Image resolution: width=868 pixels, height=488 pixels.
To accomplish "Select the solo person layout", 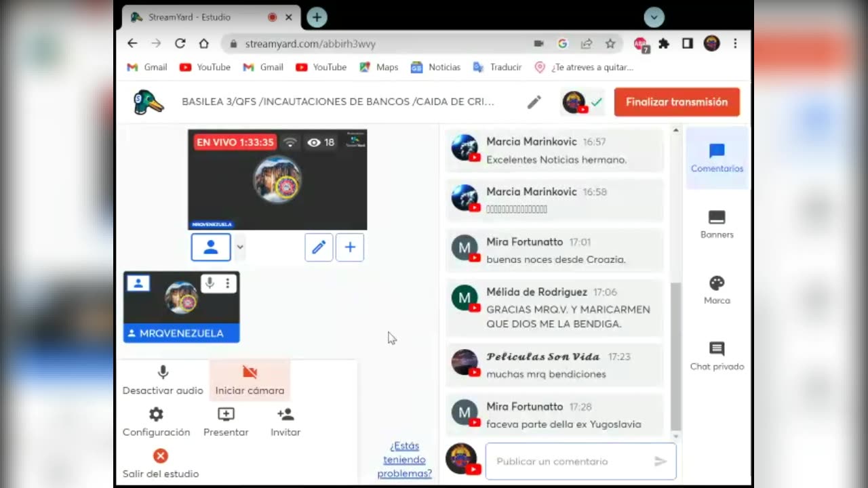I will point(211,247).
